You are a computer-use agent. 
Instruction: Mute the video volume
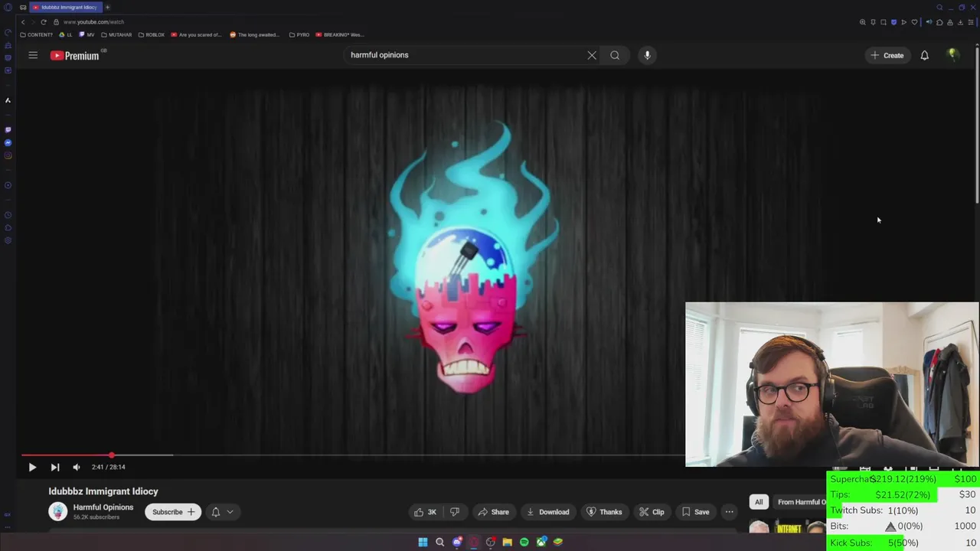coord(77,467)
